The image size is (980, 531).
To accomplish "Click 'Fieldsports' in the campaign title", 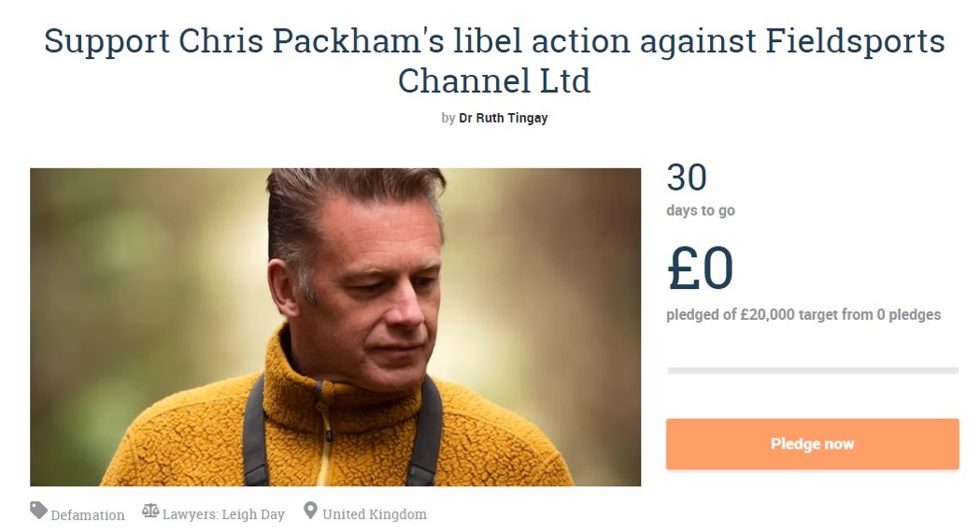I will (x=855, y=40).
